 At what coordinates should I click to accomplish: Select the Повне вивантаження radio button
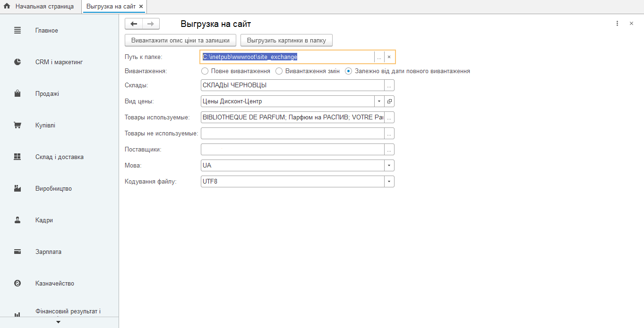tap(205, 71)
